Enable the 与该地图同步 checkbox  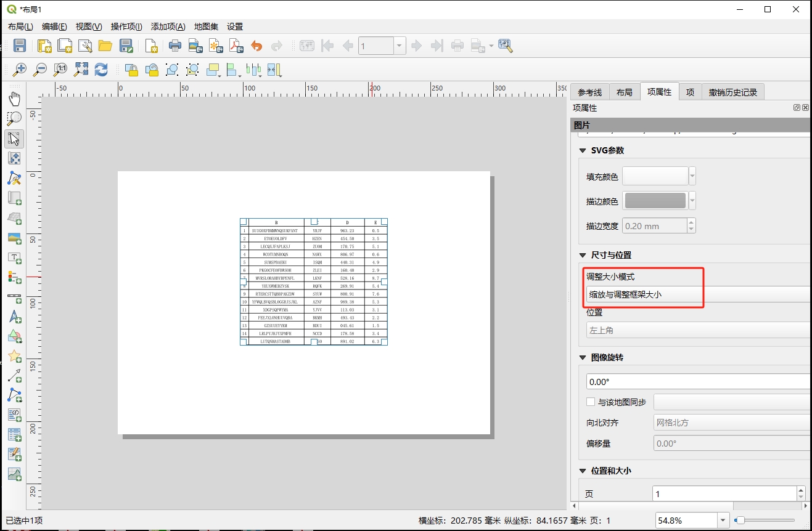click(x=591, y=402)
